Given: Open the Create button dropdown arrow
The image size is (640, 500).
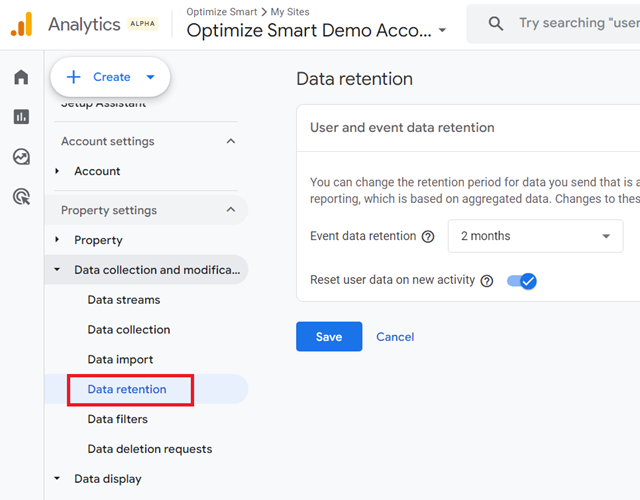Looking at the screenshot, I should tap(150, 77).
